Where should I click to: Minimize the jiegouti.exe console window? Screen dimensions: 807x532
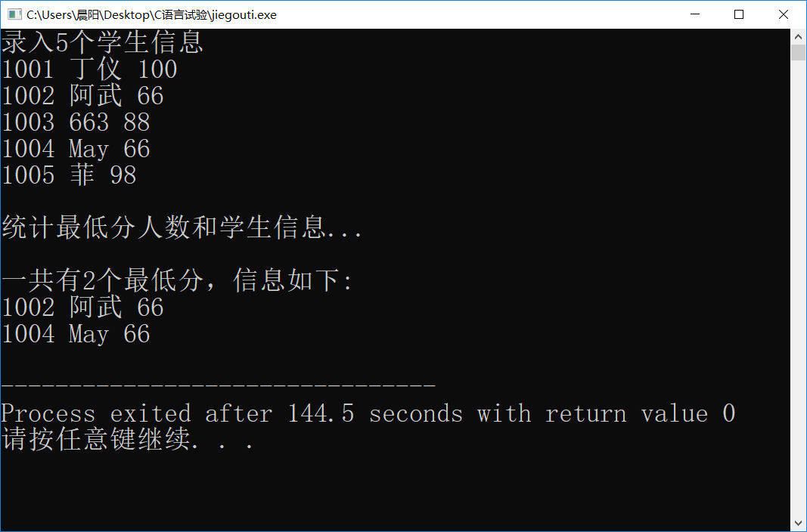pos(695,14)
